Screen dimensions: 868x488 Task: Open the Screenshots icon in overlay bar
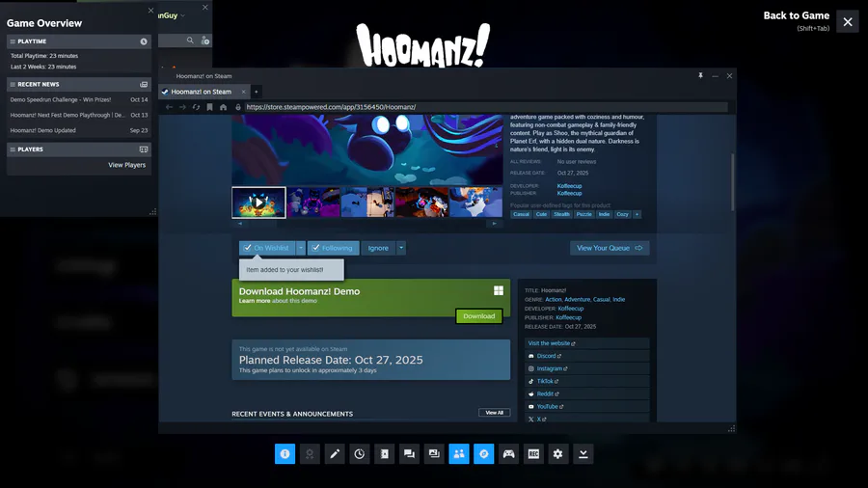pos(434,453)
